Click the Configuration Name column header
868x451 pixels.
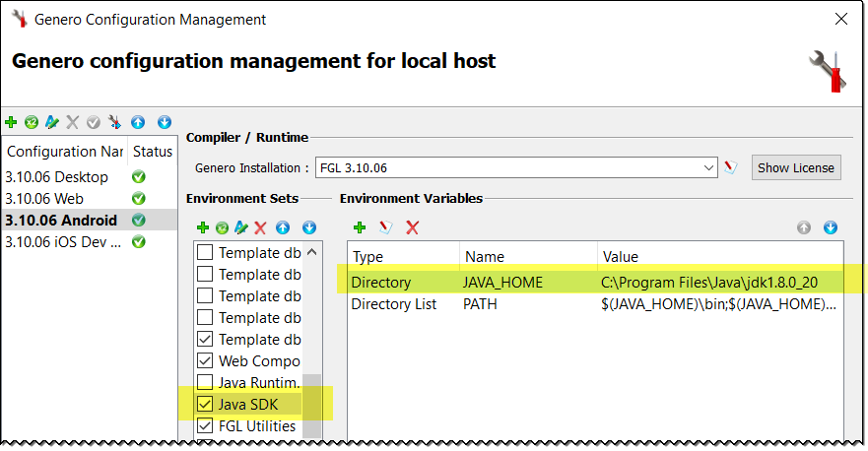pos(65,151)
